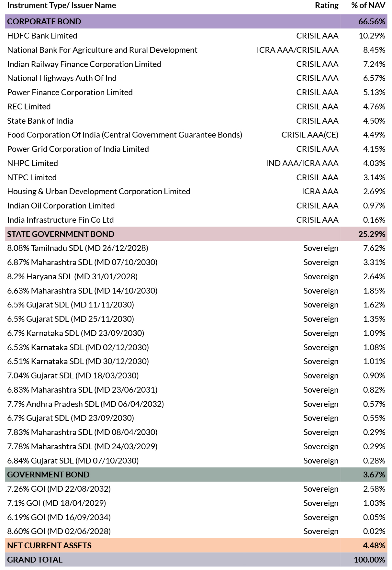Click the STATE GOVERNMENT BOND header
This screenshot has width=392, height=570.
(196, 234)
